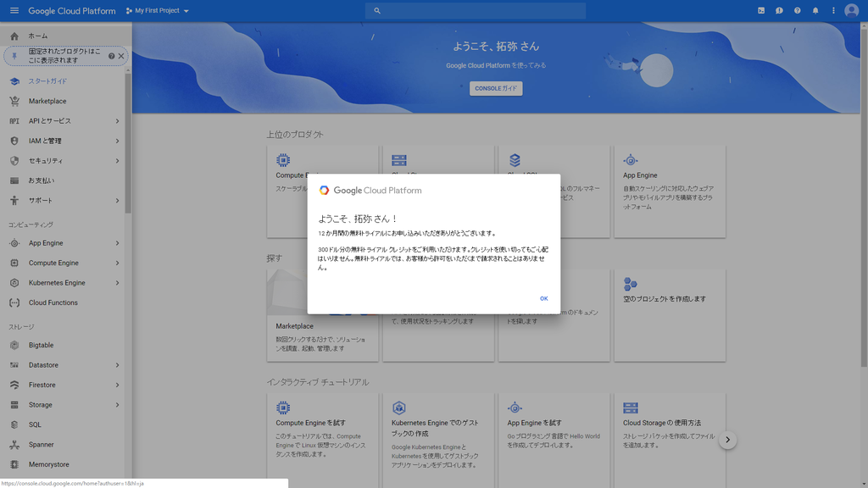
Task: Open Cloud Functions in sidebar
Action: pyautogui.click(x=63, y=302)
